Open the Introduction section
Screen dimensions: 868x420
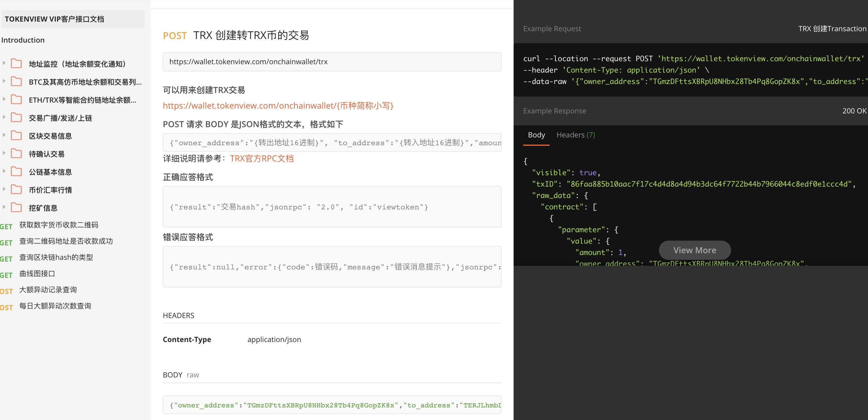[23, 40]
